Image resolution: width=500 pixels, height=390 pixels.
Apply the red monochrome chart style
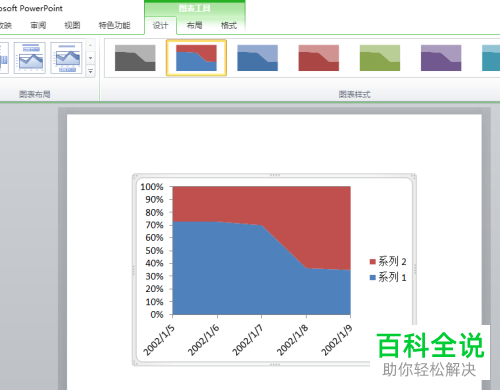click(319, 58)
